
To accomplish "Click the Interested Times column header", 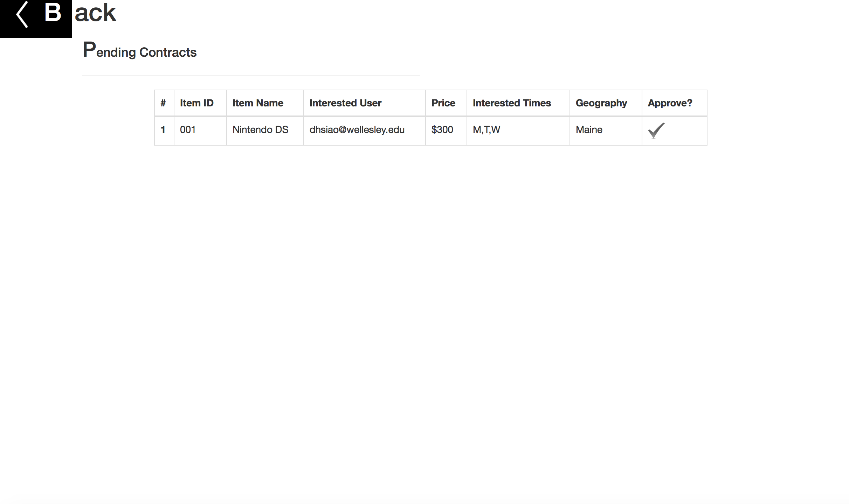I will tap(512, 103).
